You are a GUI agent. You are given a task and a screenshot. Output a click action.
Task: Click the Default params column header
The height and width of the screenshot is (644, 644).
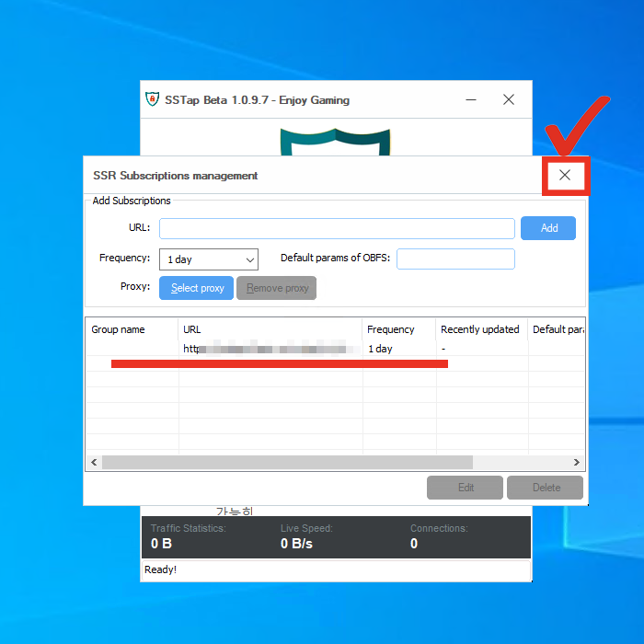(558, 329)
